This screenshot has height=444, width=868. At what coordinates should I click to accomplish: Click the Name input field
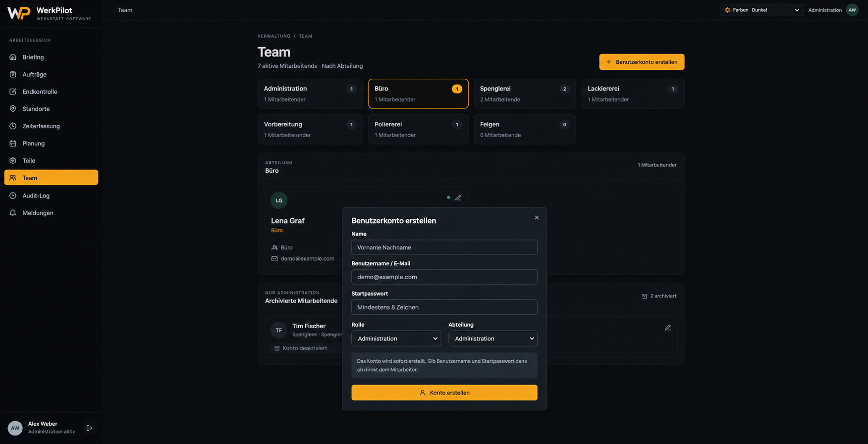pos(444,247)
